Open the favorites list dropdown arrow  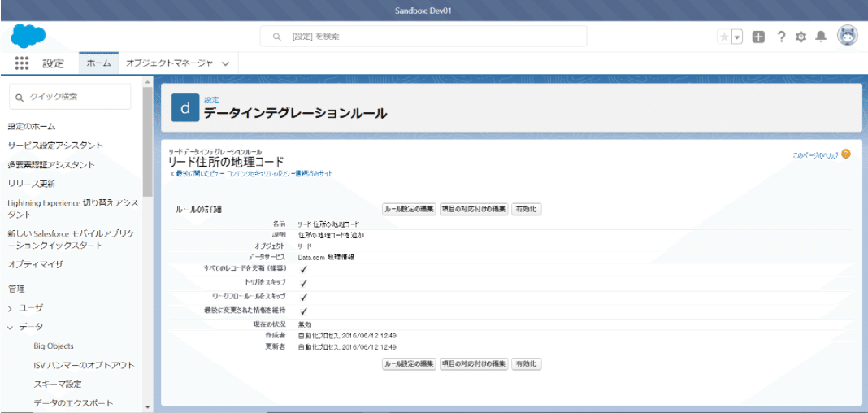[x=737, y=37]
